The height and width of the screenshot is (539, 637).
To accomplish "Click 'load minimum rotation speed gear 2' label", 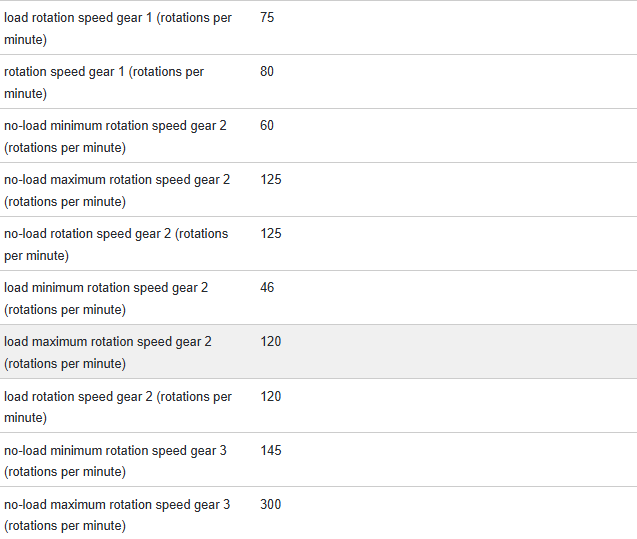I will click(x=106, y=299).
